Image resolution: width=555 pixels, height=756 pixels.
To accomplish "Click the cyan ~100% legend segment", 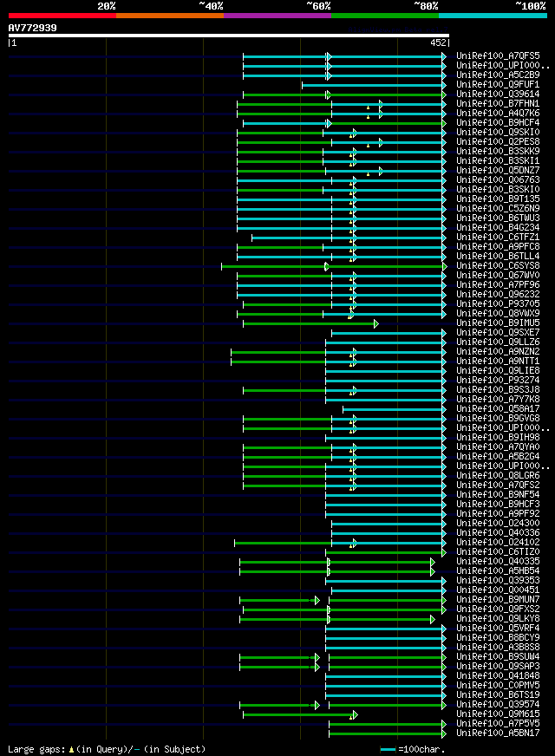I will click(493, 16).
